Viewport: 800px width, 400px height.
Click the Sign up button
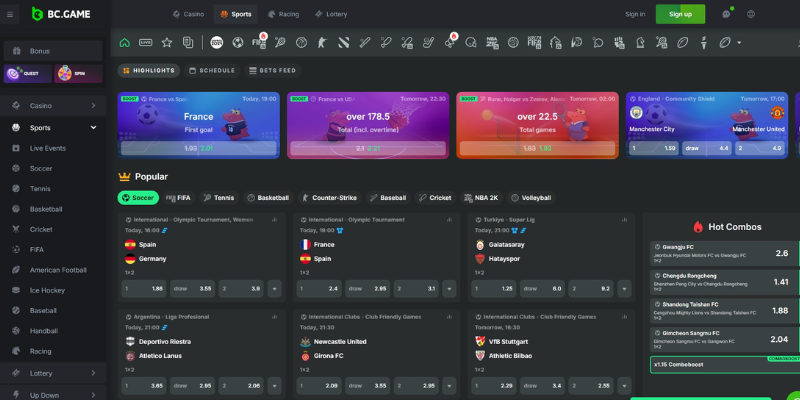pos(680,14)
